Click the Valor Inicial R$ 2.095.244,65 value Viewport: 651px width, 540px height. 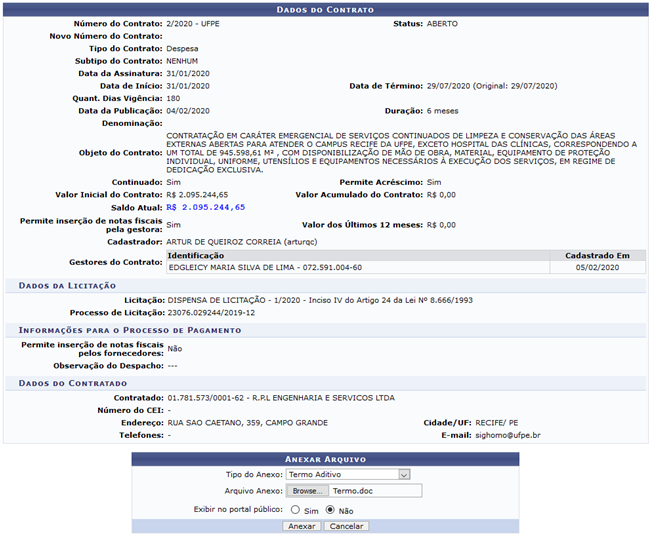pyautogui.click(x=197, y=195)
